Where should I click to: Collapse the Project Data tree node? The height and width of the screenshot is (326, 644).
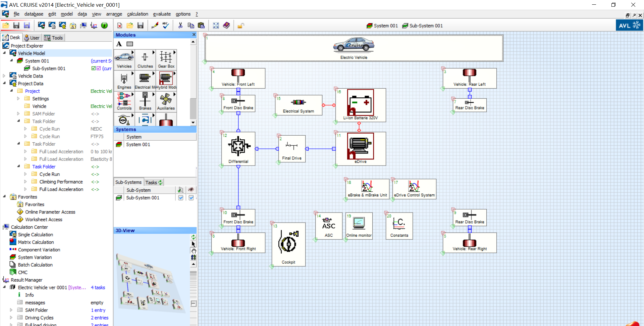[4, 84]
